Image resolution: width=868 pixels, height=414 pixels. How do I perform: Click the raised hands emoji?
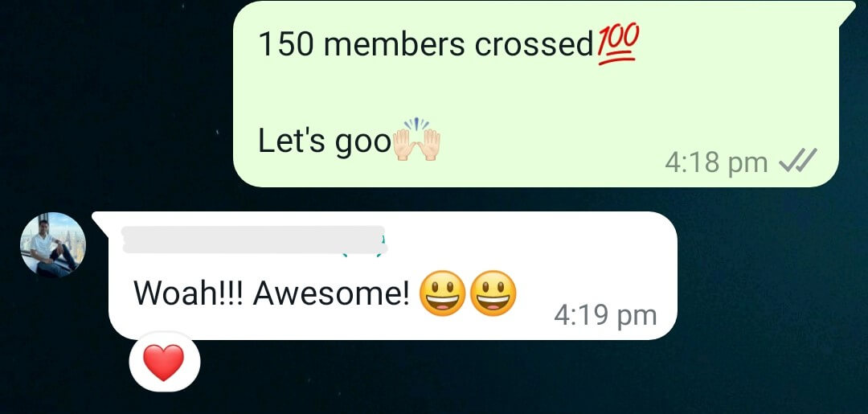pyautogui.click(x=417, y=140)
